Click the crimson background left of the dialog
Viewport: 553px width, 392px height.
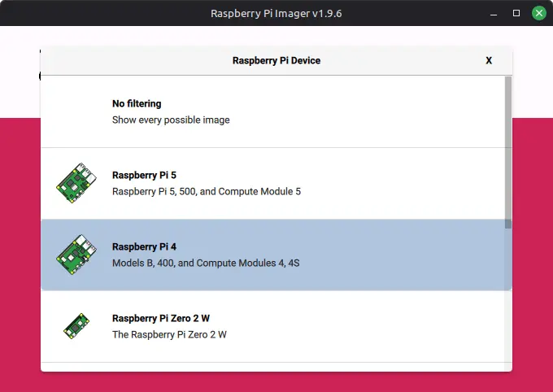(x=20, y=244)
